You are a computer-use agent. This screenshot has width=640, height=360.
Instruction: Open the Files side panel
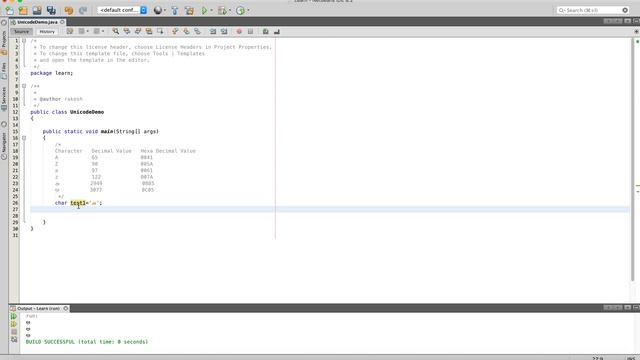pyautogui.click(x=4, y=71)
